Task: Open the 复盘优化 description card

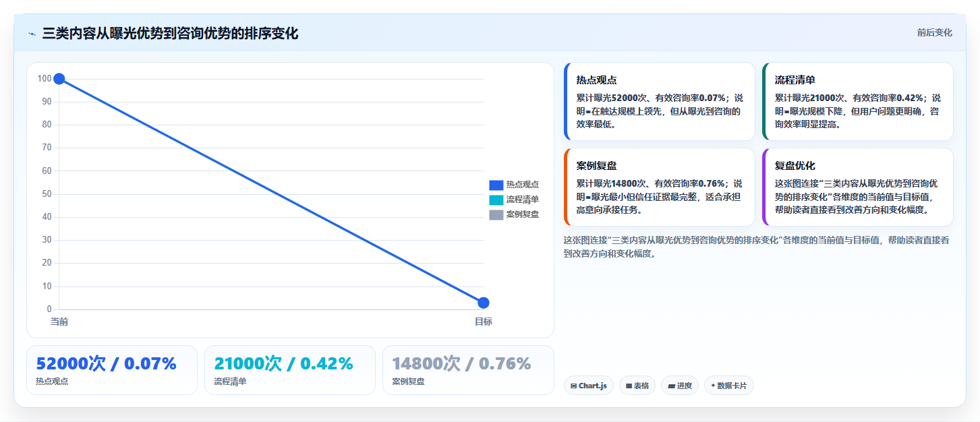Action: tap(857, 187)
